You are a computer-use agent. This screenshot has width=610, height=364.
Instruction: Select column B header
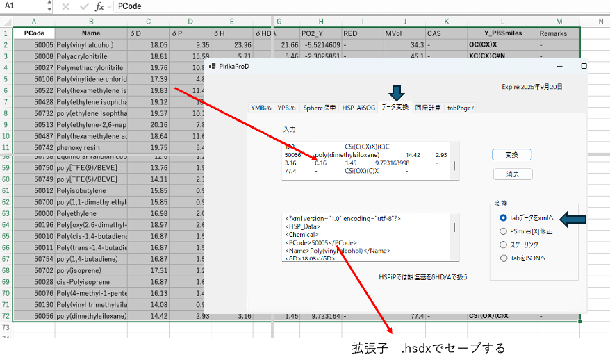pos(90,22)
